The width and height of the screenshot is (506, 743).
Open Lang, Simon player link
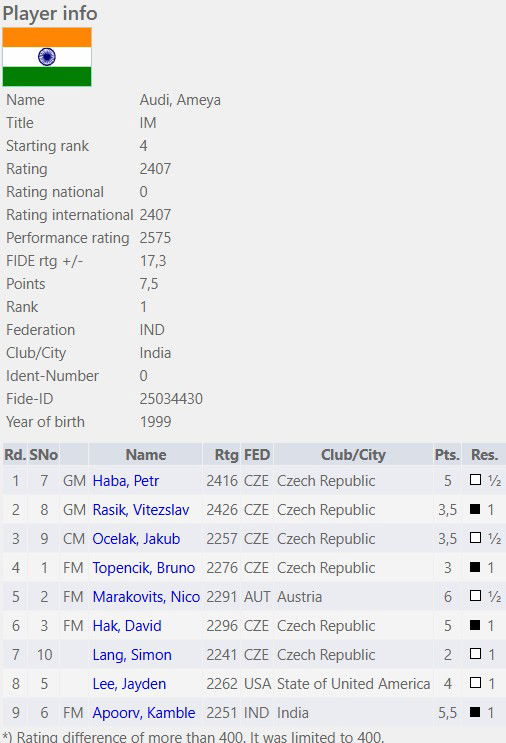(x=132, y=655)
